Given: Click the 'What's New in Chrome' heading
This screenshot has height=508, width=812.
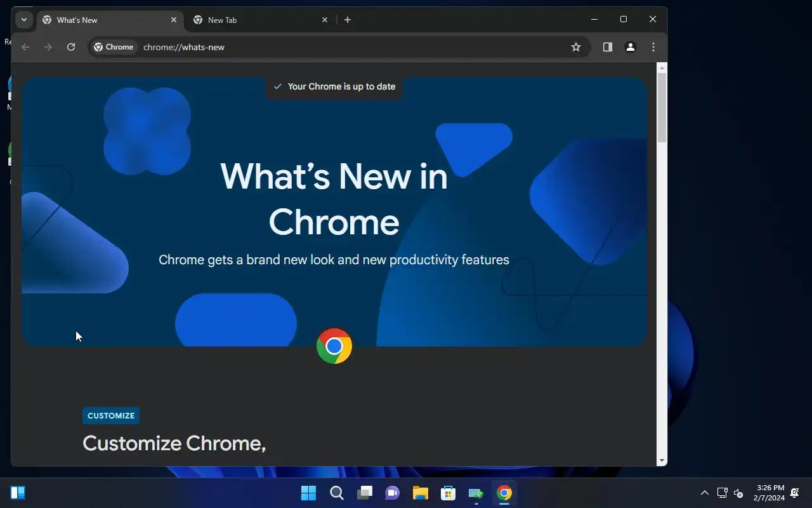Looking at the screenshot, I should tap(334, 198).
